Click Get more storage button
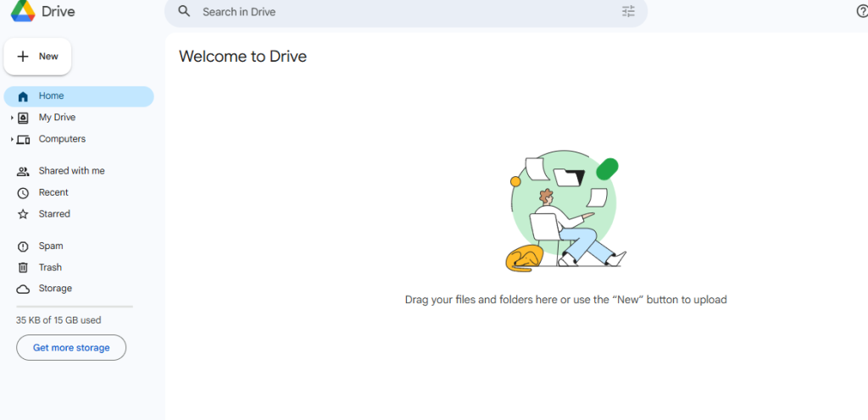 (71, 348)
